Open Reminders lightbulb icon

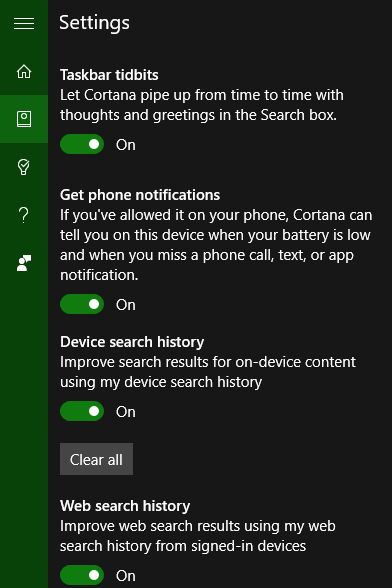24,167
